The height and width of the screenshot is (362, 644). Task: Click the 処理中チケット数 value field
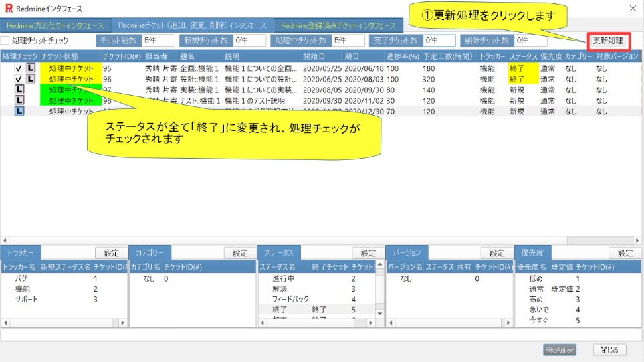pyautogui.click(x=348, y=41)
